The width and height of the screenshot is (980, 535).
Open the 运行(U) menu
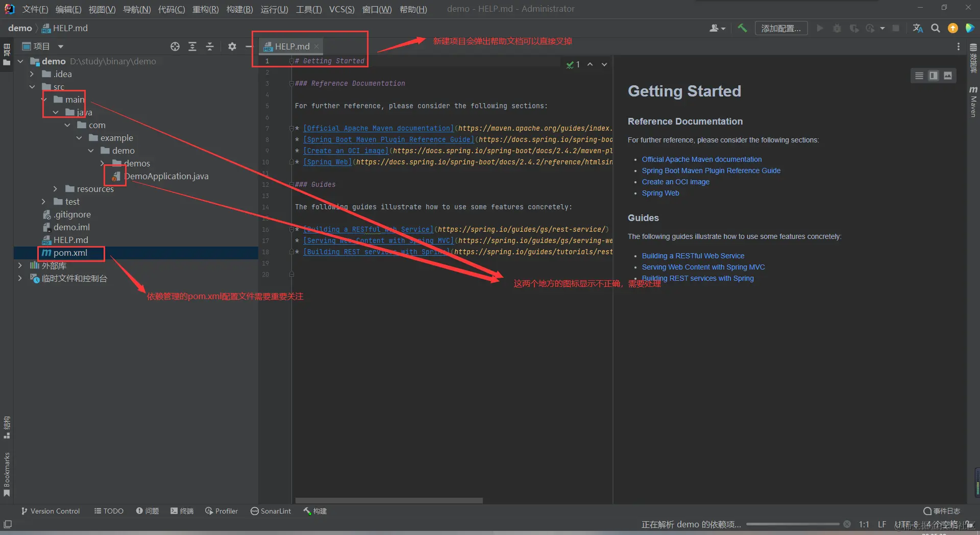coord(275,9)
